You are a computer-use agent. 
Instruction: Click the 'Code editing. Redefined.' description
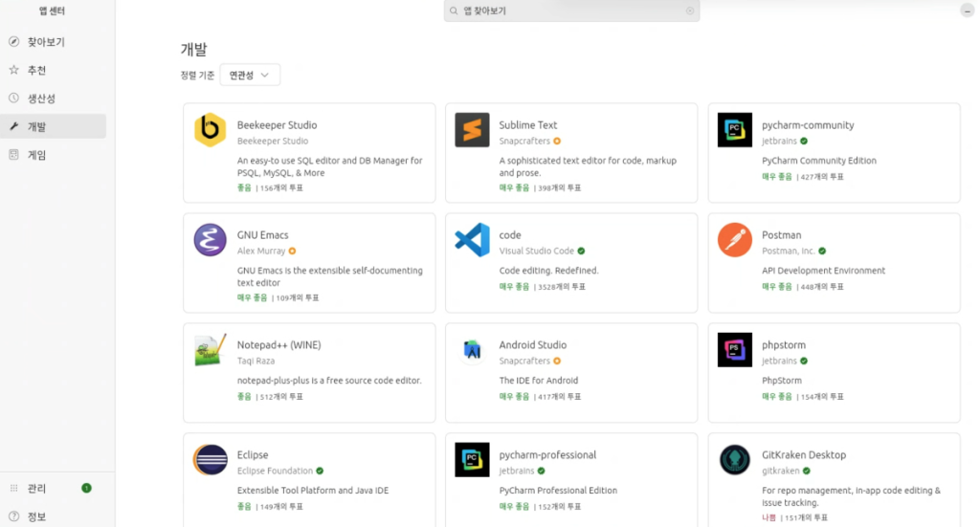[x=548, y=271]
